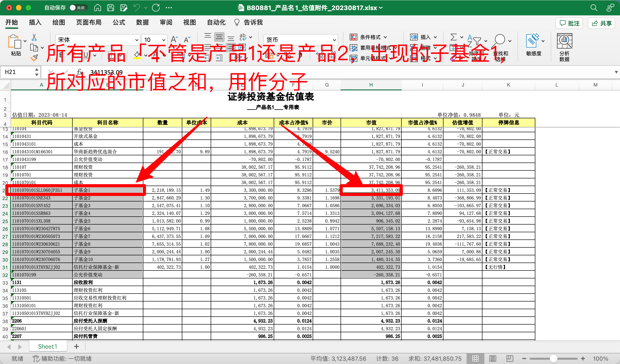Click the Select All corner triangle
Viewport: 620px width, 364px height.
point(6,85)
